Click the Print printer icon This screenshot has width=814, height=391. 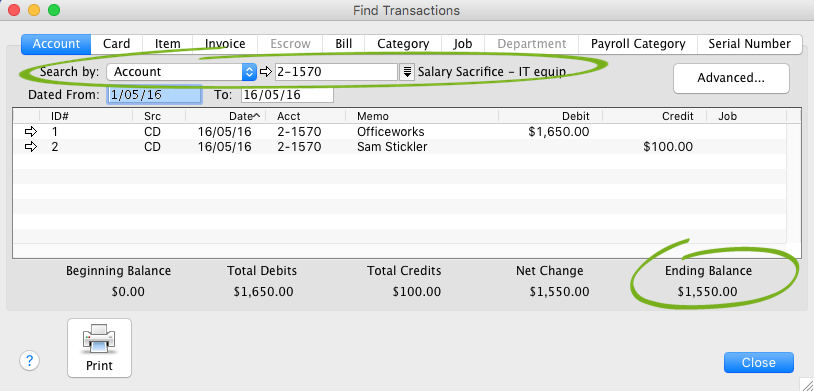99,339
